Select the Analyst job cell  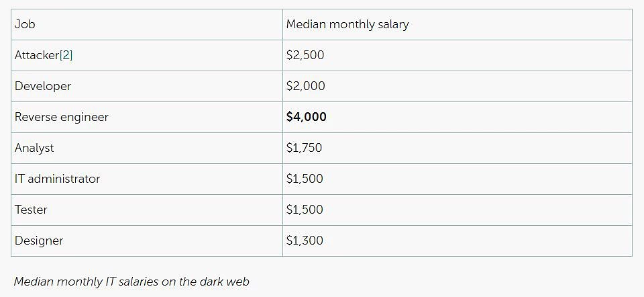click(147, 148)
